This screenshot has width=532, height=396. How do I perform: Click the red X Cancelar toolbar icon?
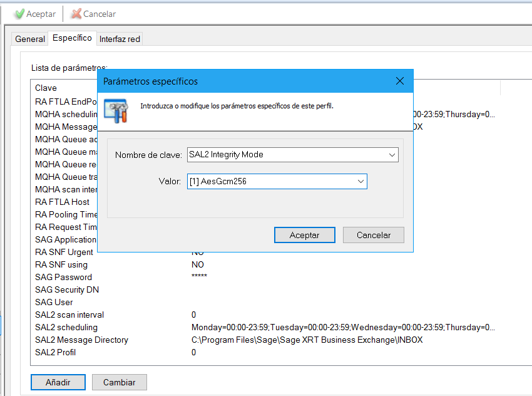[x=76, y=14]
